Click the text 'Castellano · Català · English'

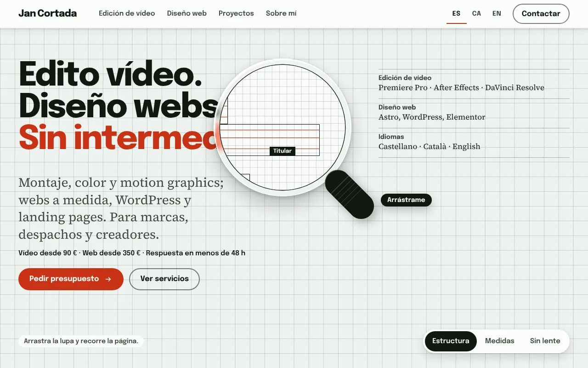coord(429,146)
